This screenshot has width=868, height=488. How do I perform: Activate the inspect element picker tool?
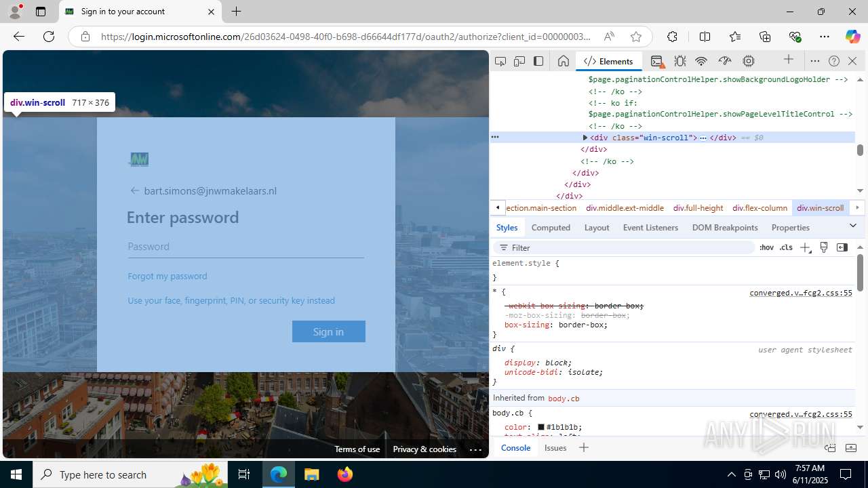(500, 61)
